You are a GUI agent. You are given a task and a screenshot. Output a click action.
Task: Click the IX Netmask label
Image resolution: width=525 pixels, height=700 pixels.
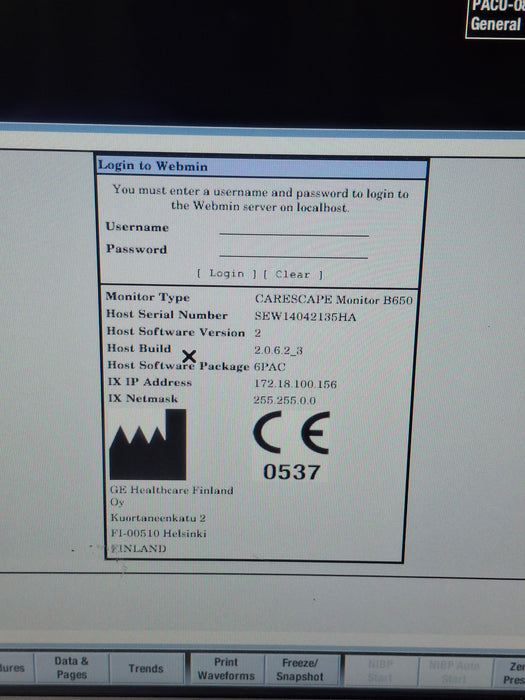(x=143, y=398)
